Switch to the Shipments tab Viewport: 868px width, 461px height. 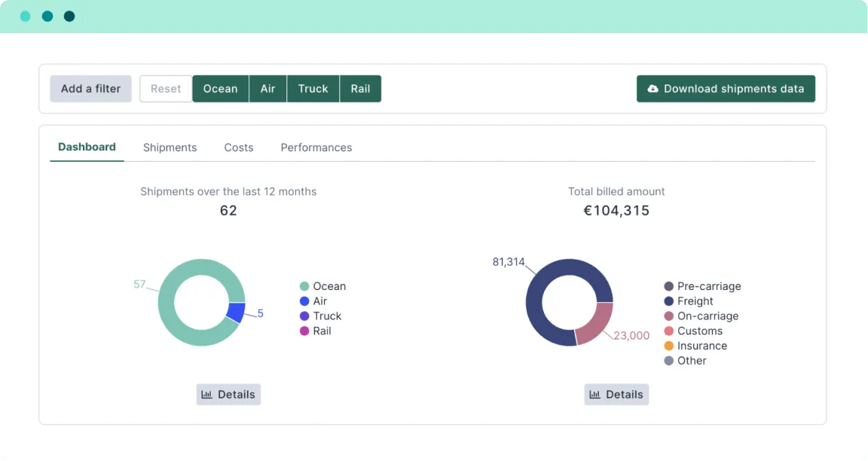point(170,148)
